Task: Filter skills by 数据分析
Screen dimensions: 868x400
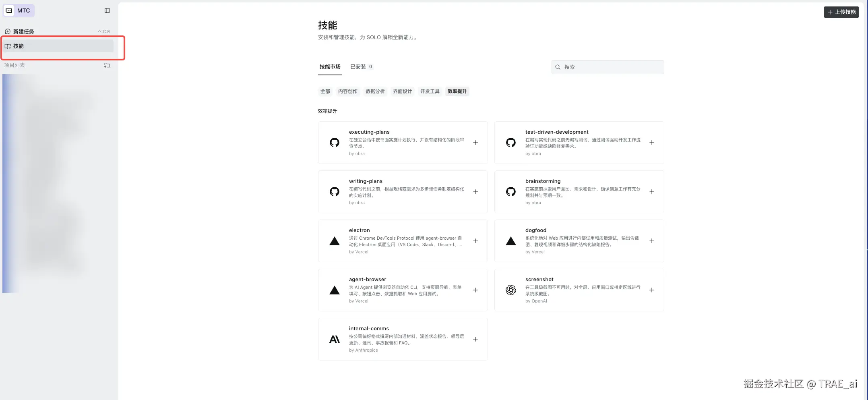Action: pos(375,91)
